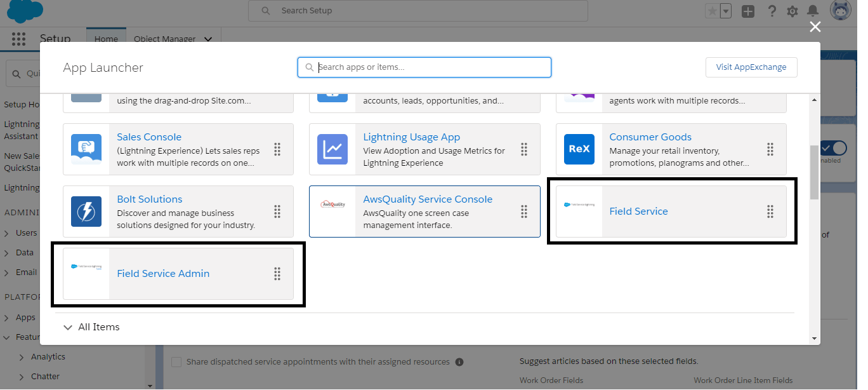Click the Field Service Admin drag handle
868x390 pixels.
tap(277, 274)
